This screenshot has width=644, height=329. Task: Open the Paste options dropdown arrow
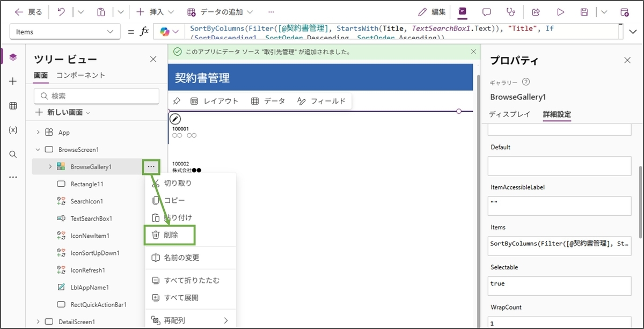pyautogui.click(x=120, y=12)
